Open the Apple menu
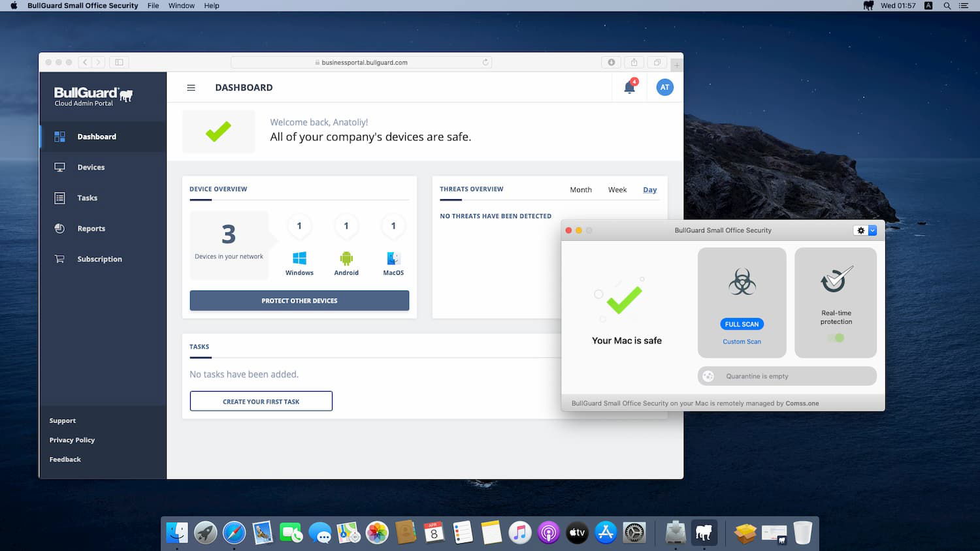Image resolution: width=980 pixels, height=551 pixels. (14, 6)
